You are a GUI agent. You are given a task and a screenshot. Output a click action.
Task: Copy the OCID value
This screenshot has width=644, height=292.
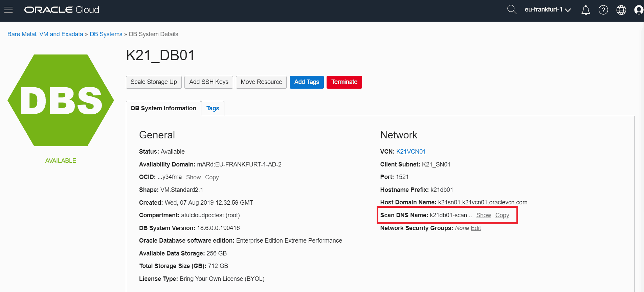(x=212, y=177)
